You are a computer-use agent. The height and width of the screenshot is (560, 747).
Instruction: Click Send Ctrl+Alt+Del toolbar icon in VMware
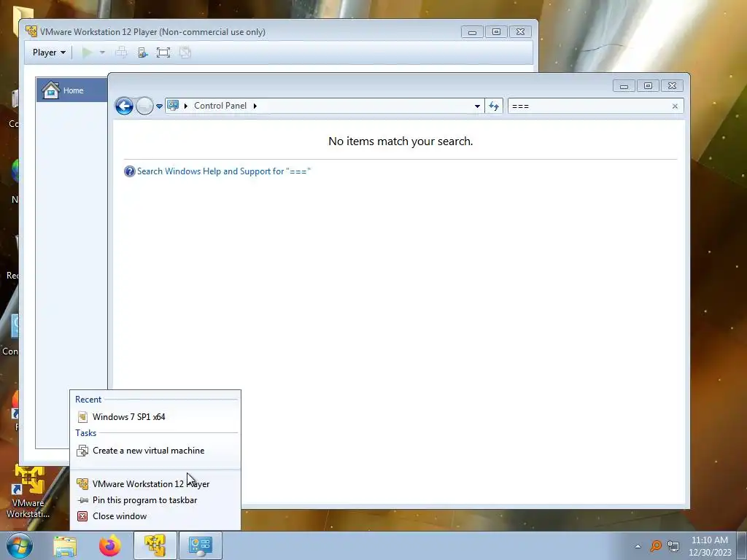(x=122, y=52)
